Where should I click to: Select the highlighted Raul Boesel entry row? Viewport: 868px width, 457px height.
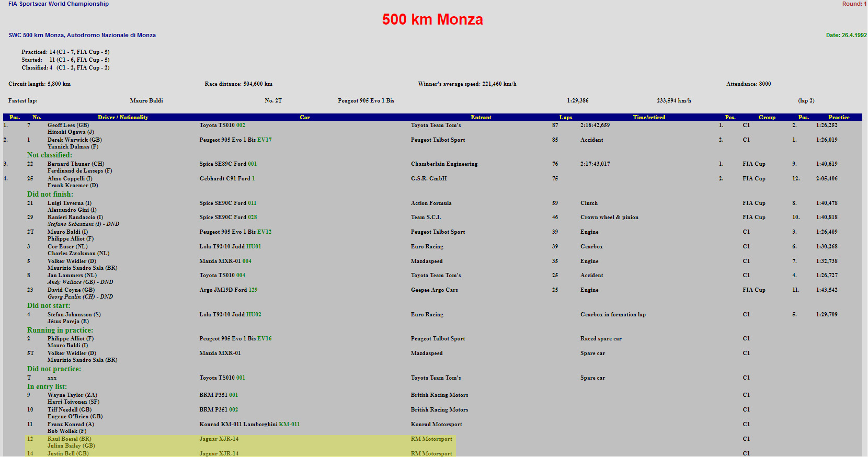point(70,439)
